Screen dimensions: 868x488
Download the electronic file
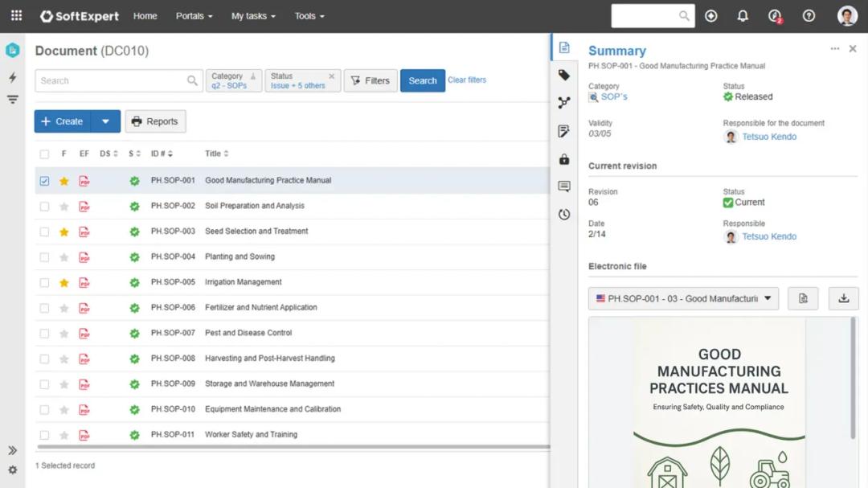tap(843, 298)
